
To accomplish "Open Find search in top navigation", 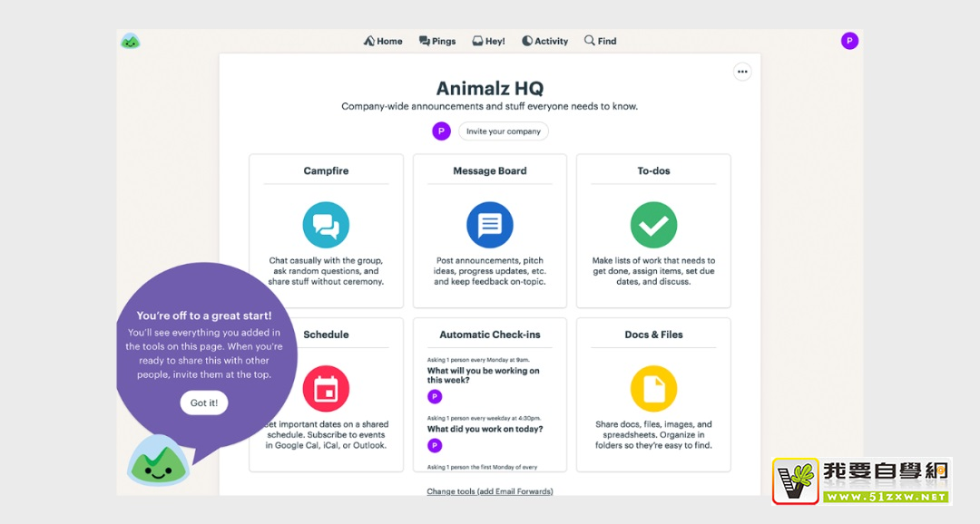I will click(x=600, y=41).
